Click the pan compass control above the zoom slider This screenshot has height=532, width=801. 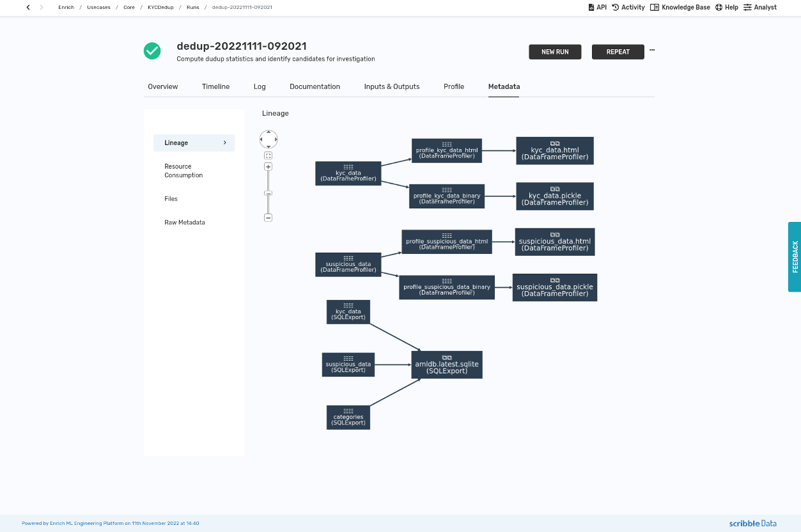click(268, 139)
